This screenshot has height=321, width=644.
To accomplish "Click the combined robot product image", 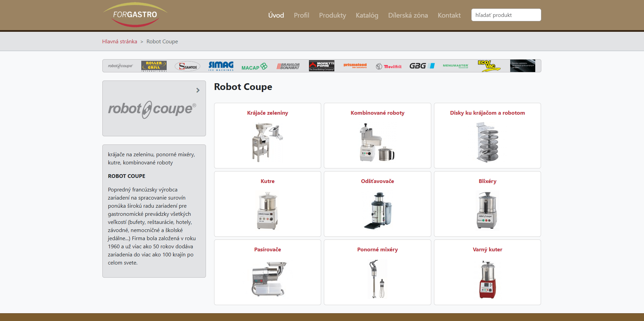I will pyautogui.click(x=377, y=142).
